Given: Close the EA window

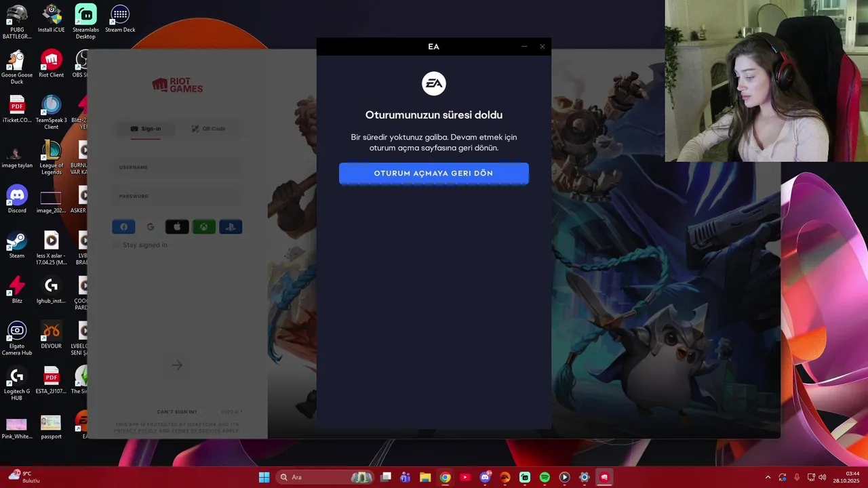Looking at the screenshot, I should (542, 47).
